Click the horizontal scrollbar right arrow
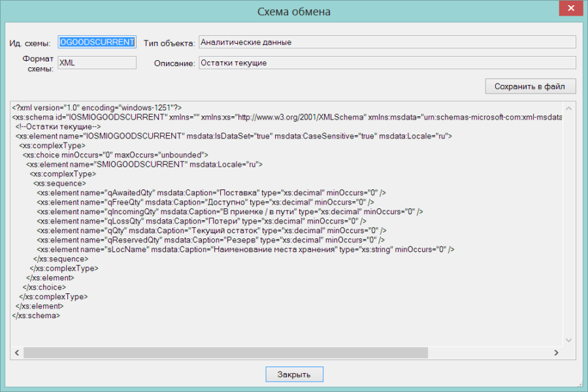 (556, 353)
